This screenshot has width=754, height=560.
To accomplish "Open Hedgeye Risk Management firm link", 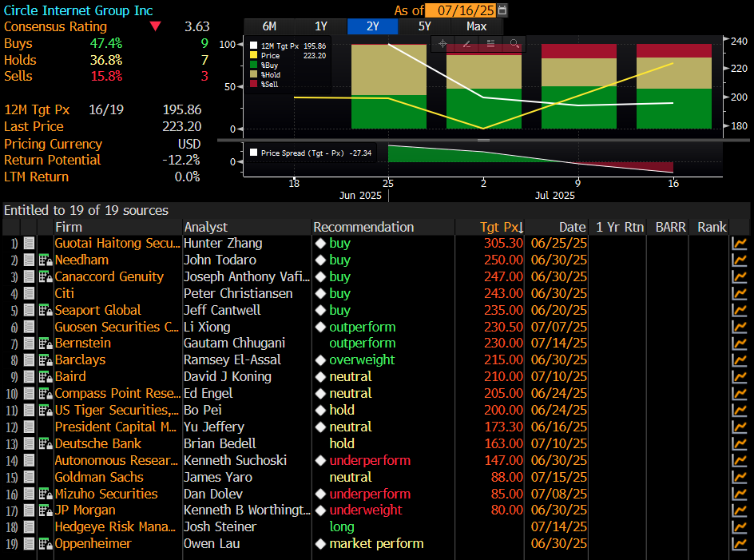I will click(x=115, y=527).
